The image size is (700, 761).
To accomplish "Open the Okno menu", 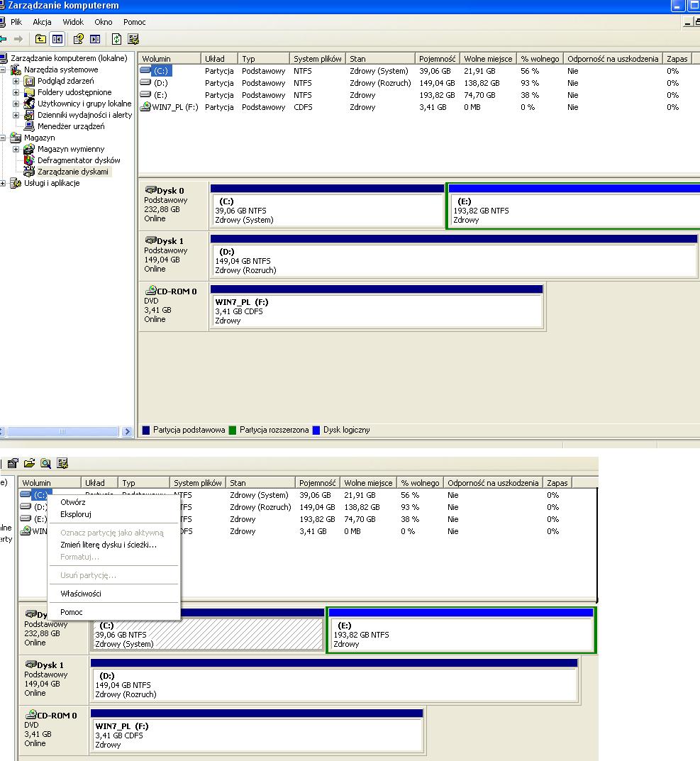I will click(104, 22).
